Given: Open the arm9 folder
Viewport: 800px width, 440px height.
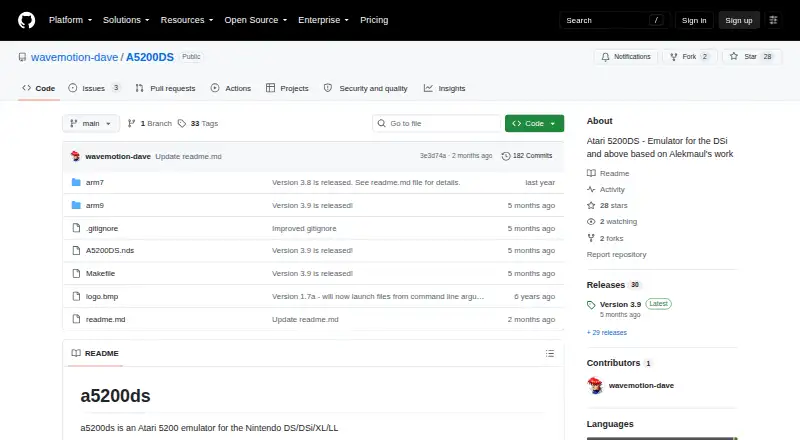Looking at the screenshot, I should coord(95,205).
